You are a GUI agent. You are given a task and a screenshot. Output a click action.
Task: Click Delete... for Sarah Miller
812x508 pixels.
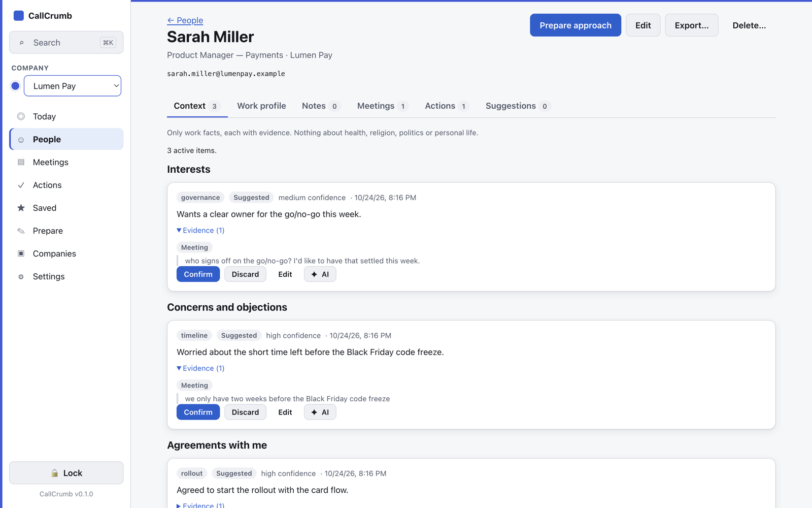click(x=749, y=25)
